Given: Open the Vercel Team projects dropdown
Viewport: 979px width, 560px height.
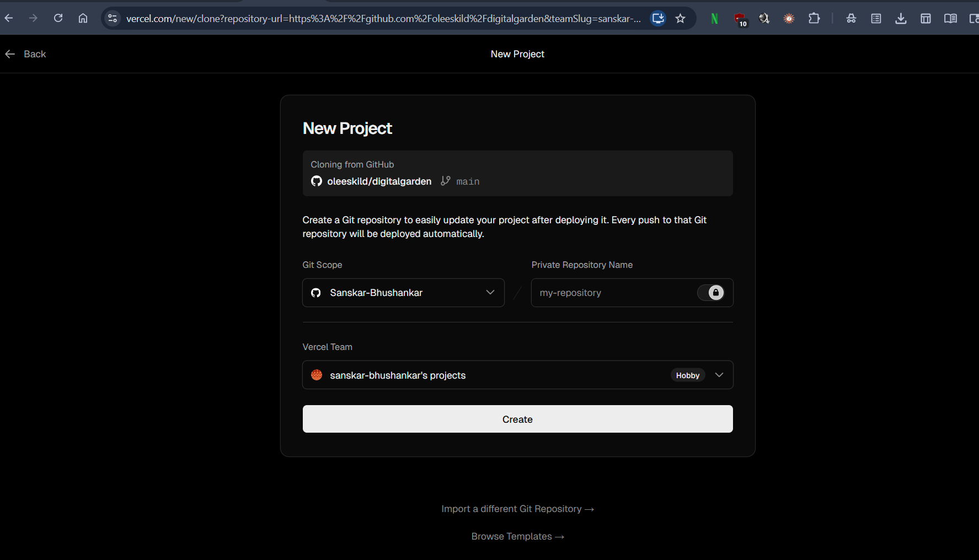Looking at the screenshot, I should [517, 375].
